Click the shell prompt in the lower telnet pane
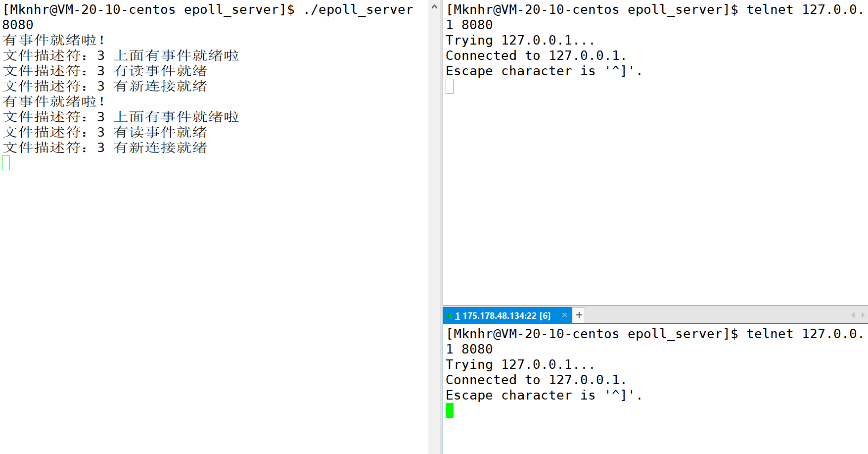The width and height of the screenshot is (868, 454). click(593, 334)
